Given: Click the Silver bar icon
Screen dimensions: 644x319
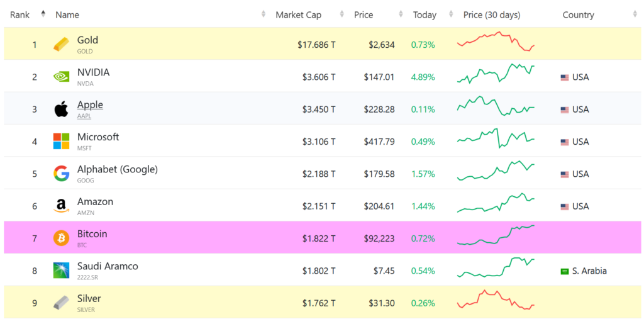Looking at the screenshot, I should coord(61,303).
